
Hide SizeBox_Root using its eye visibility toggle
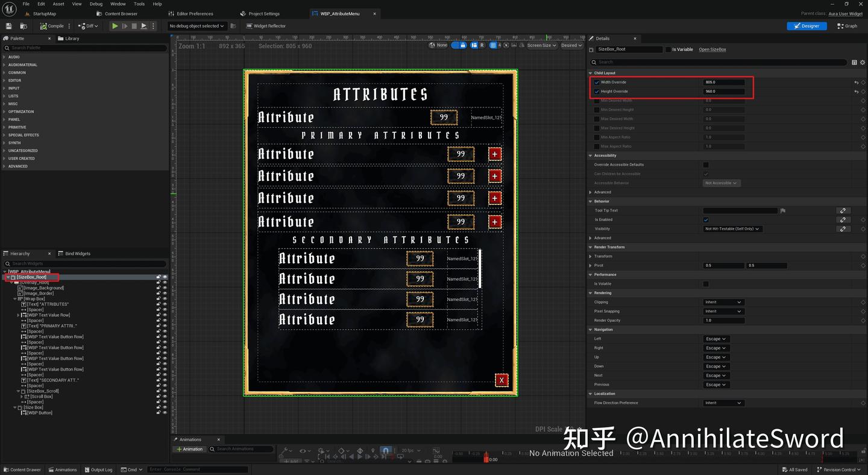point(165,277)
